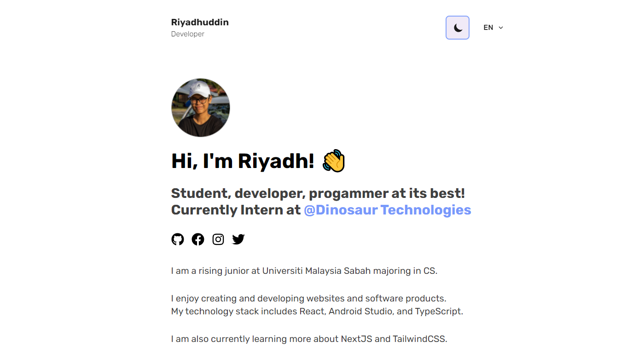
Task: Select the circular profile photo
Action: click(200, 108)
